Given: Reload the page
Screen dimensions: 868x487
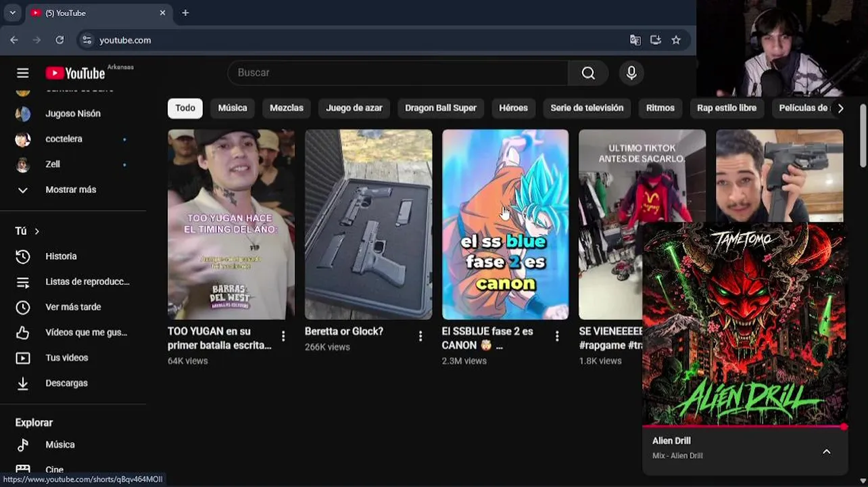Looking at the screenshot, I should point(59,40).
